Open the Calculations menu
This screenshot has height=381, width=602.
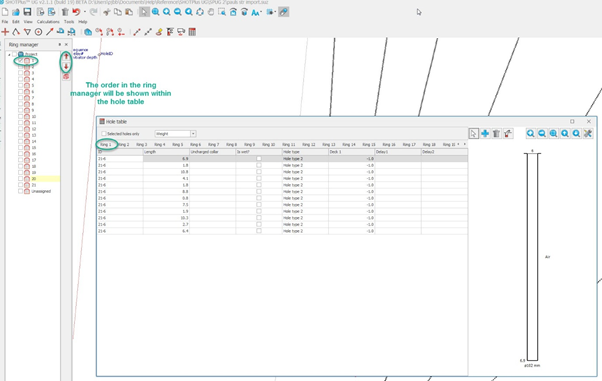[48, 22]
